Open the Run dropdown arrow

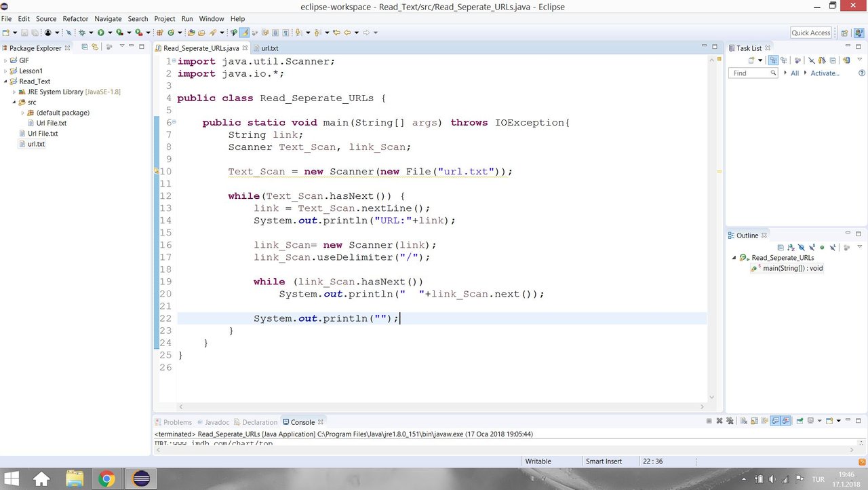(111, 33)
